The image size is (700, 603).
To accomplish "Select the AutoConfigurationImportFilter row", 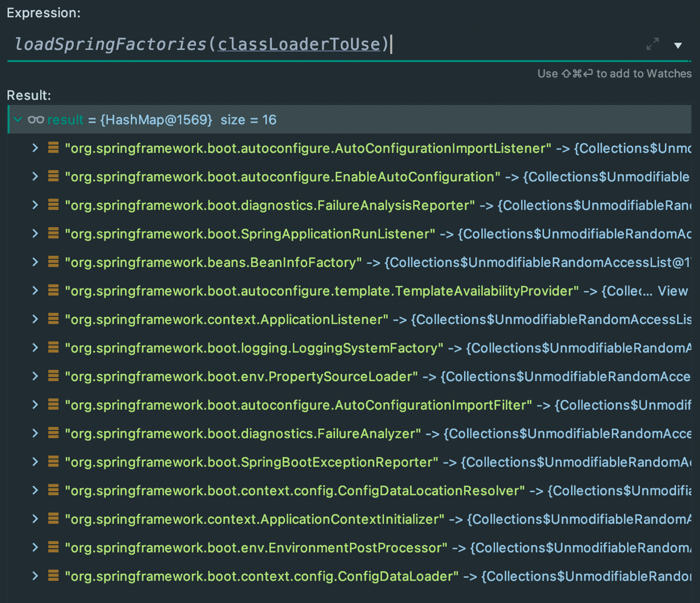I will [x=349, y=405].
